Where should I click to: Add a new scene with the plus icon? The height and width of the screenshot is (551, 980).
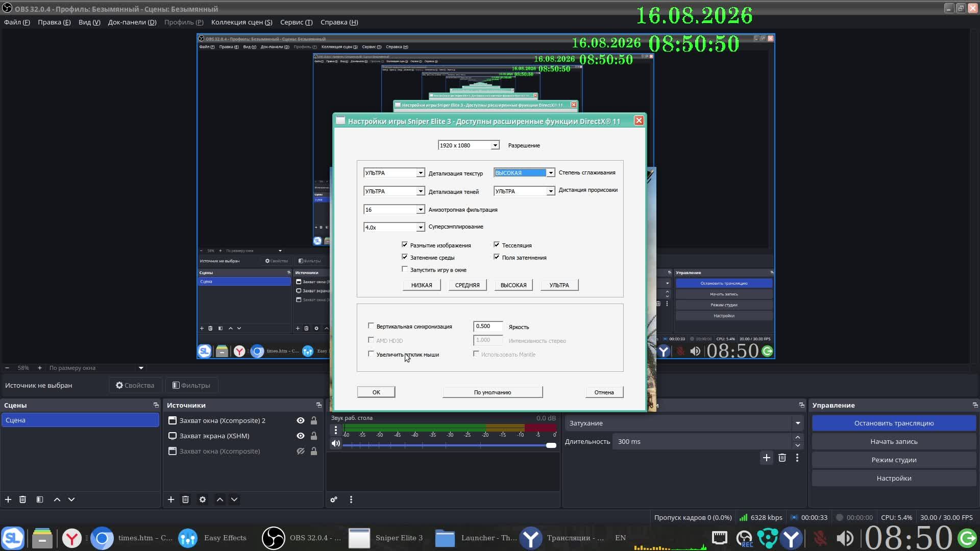point(8,499)
